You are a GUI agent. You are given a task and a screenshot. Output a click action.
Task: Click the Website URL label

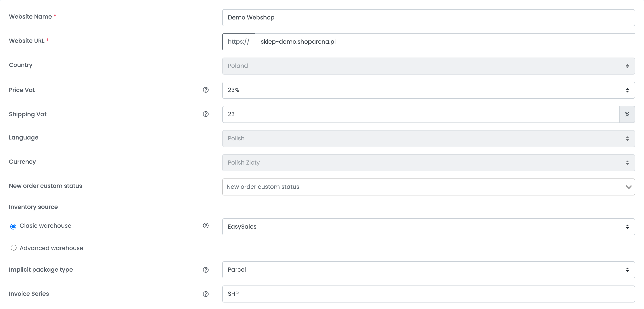pos(27,41)
